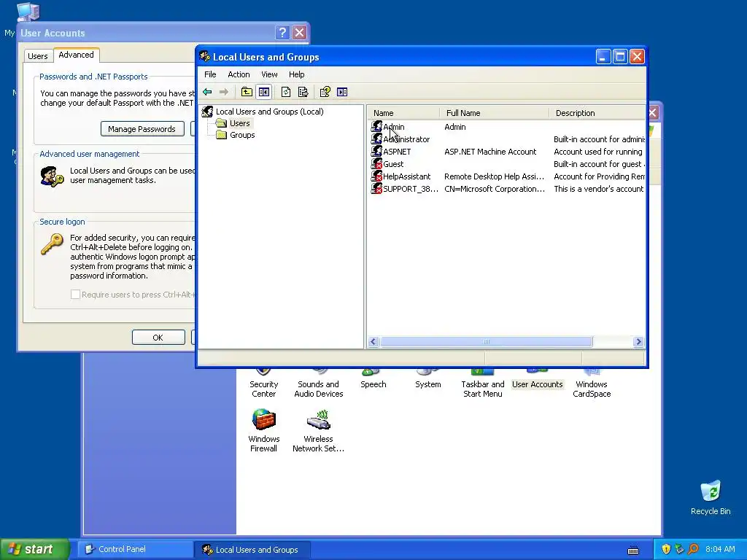Select the disabled Guest account icon
The image size is (747, 560).
pos(376,164)
